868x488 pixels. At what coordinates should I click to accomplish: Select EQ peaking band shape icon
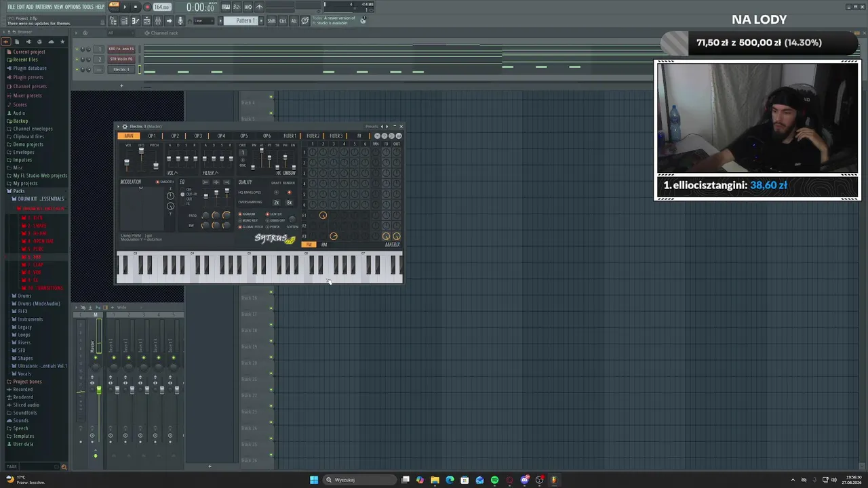click(x=216, y=182)
